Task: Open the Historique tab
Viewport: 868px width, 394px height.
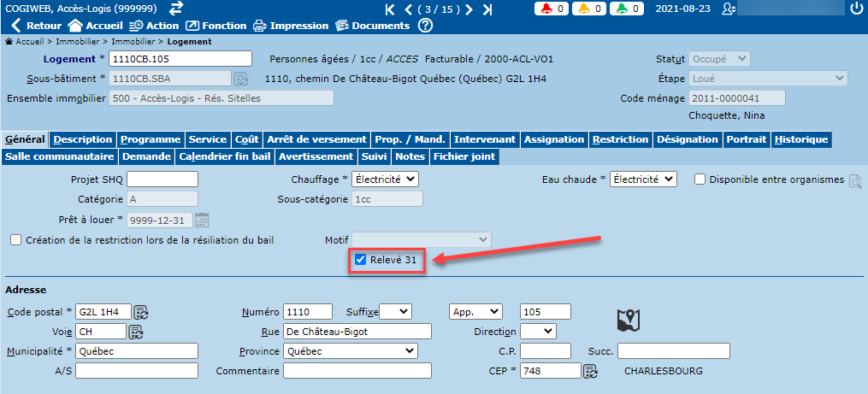Action: (x=800, y=139)
